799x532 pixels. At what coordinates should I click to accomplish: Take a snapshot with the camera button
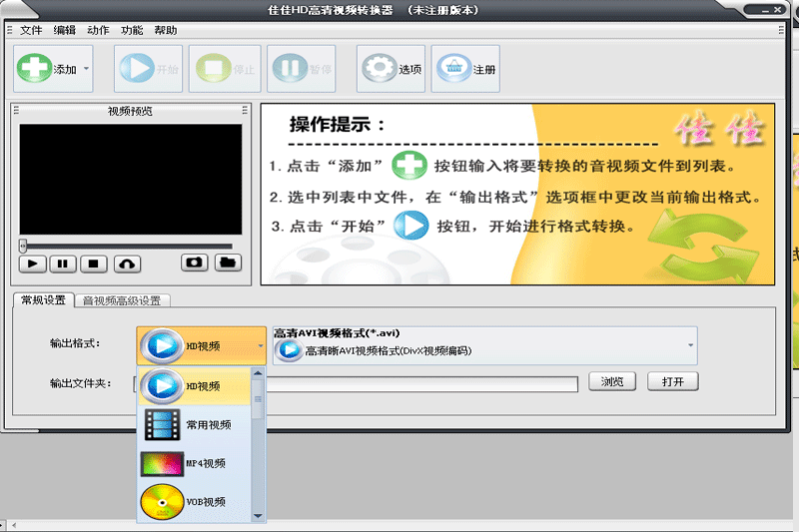point(194,263)
